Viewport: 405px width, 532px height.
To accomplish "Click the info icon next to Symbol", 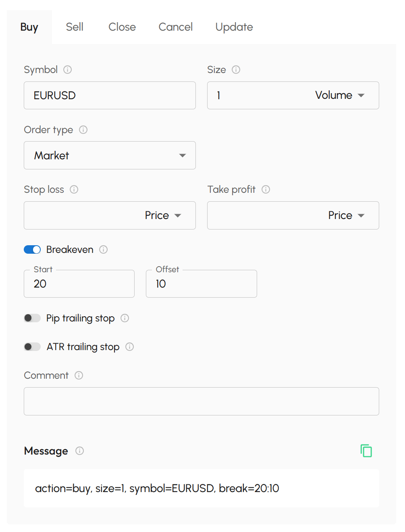I will [x=68, y=70].
